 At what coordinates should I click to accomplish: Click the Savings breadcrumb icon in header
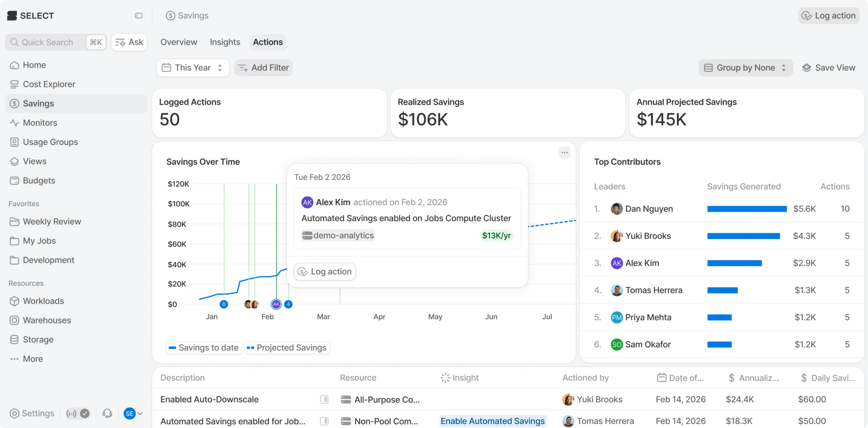pos(170,16)
